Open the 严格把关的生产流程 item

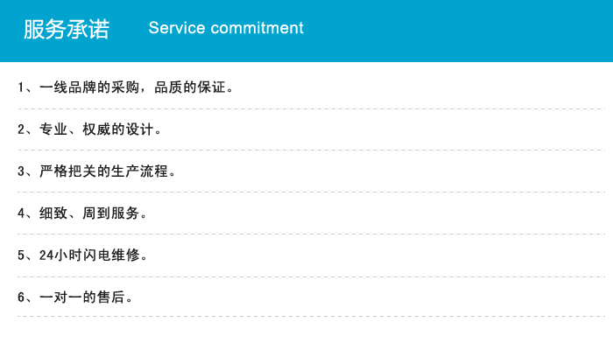pyautogui.click(x=96, y=171)
